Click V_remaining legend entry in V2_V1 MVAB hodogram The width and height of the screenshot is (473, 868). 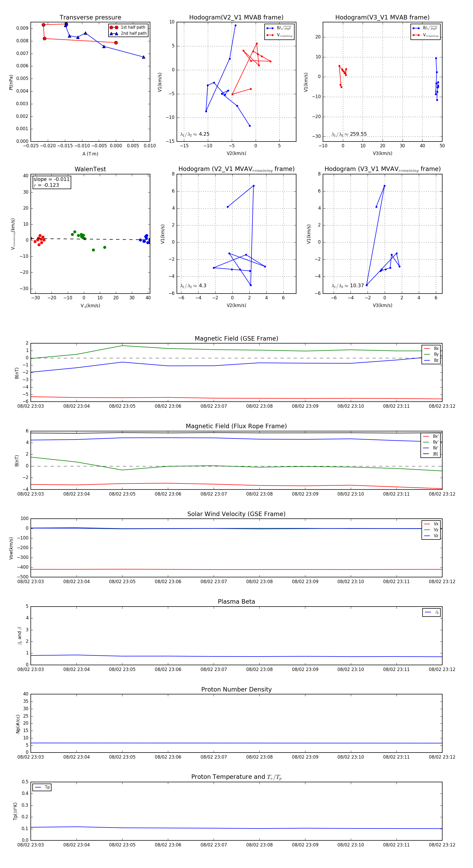279,35
